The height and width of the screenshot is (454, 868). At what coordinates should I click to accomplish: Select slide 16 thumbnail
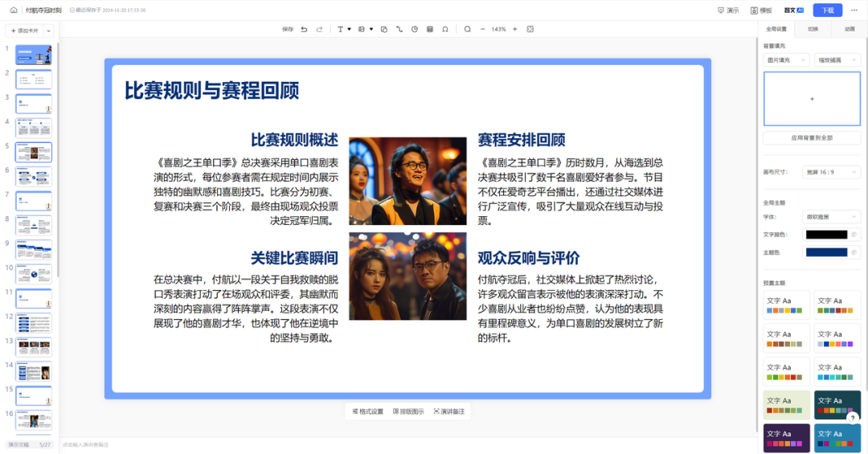pyautogui.click(x=34, y=420)
